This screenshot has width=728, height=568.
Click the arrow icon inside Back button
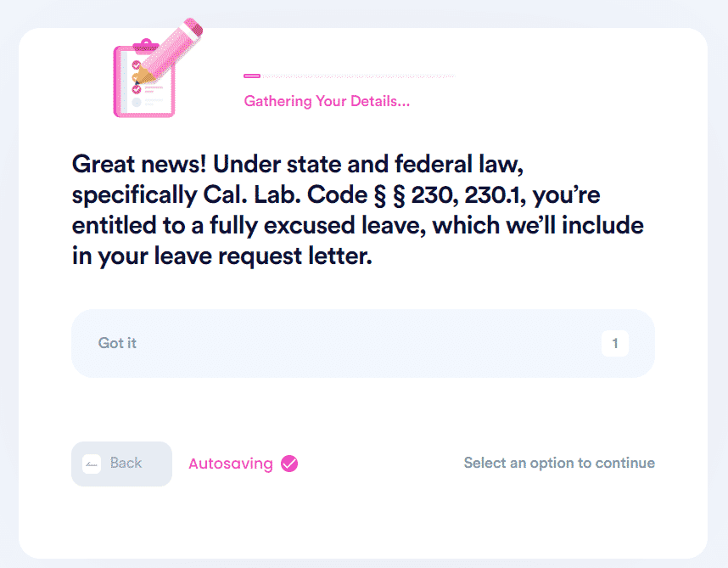(92, 464)
